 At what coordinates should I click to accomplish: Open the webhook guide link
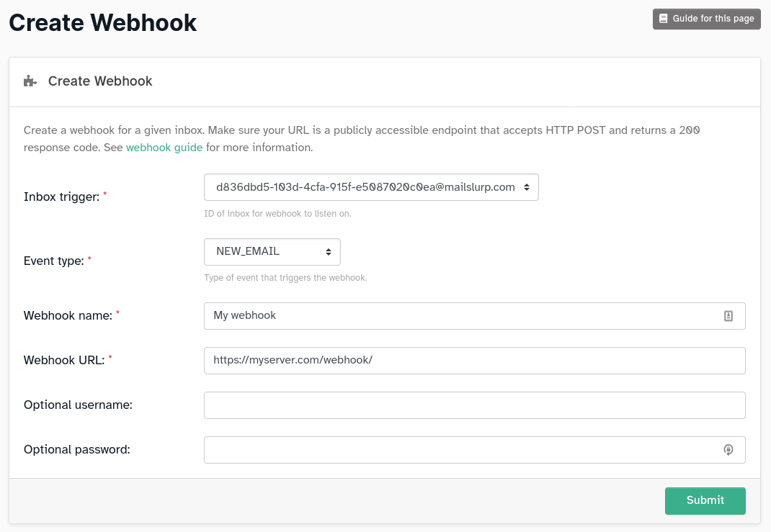tap(164, 148)
